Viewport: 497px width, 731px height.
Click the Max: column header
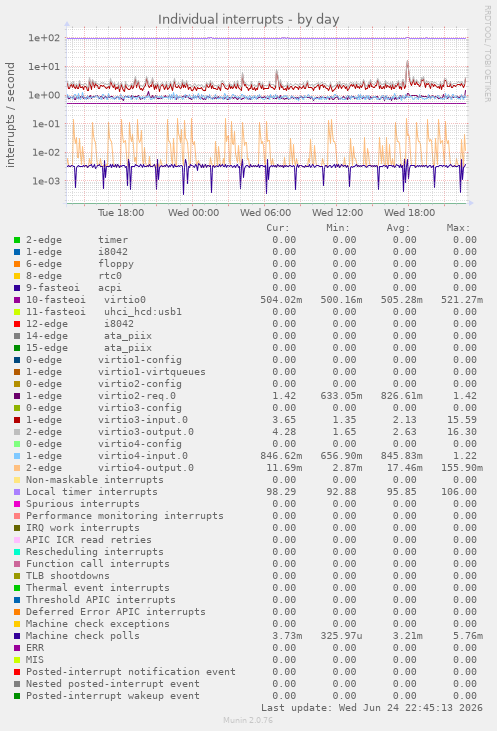click(x=458, y=228)
